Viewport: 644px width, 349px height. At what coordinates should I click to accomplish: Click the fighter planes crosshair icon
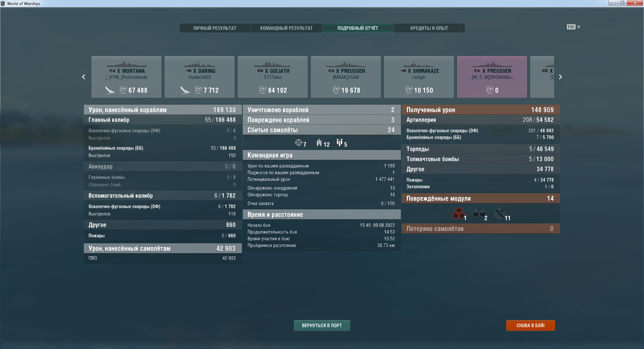(x=299, y=143)
